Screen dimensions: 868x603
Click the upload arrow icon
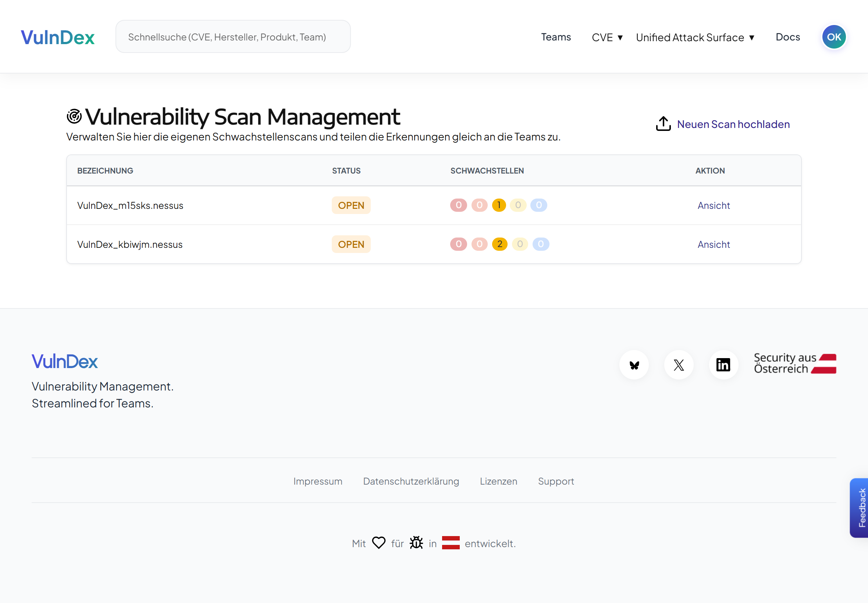click(663, 124)
